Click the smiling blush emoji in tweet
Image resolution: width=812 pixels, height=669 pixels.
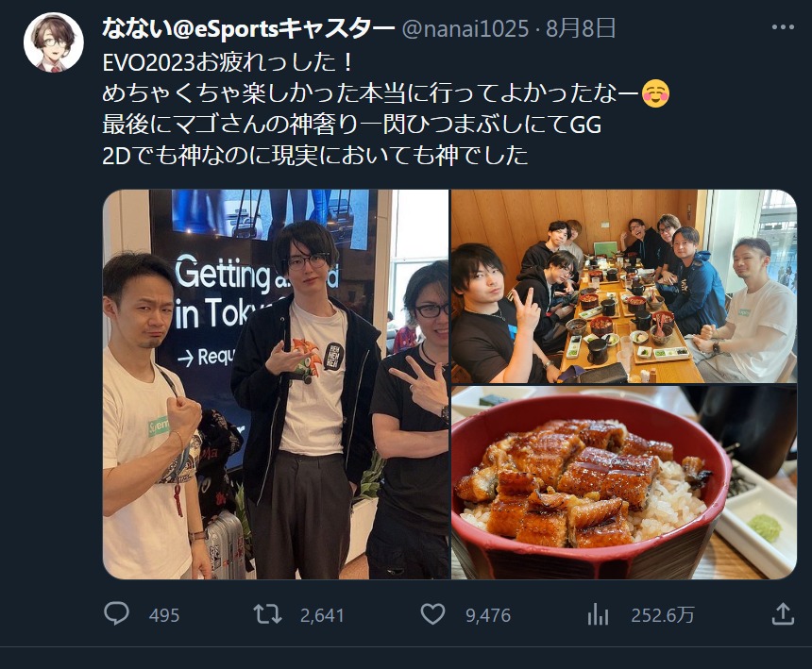click(655, 93)
